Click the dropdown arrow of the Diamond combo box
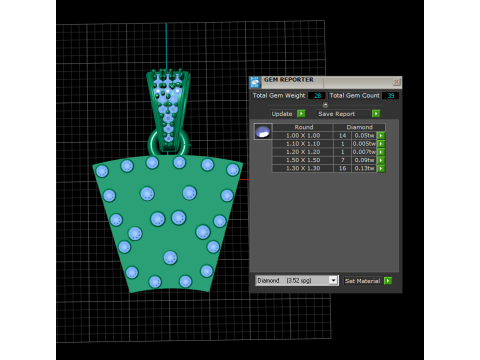This screenshot has height=360, width=480. (333, 280)
